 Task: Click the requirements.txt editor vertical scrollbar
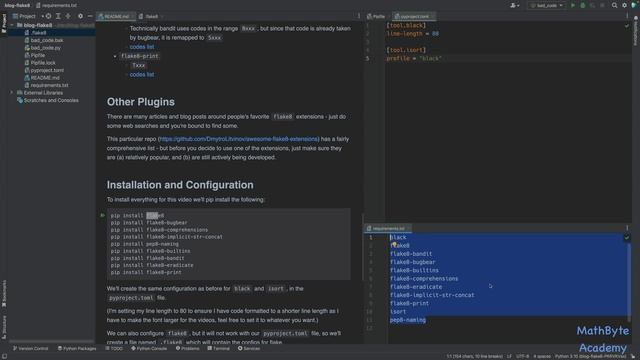(629, 282)
